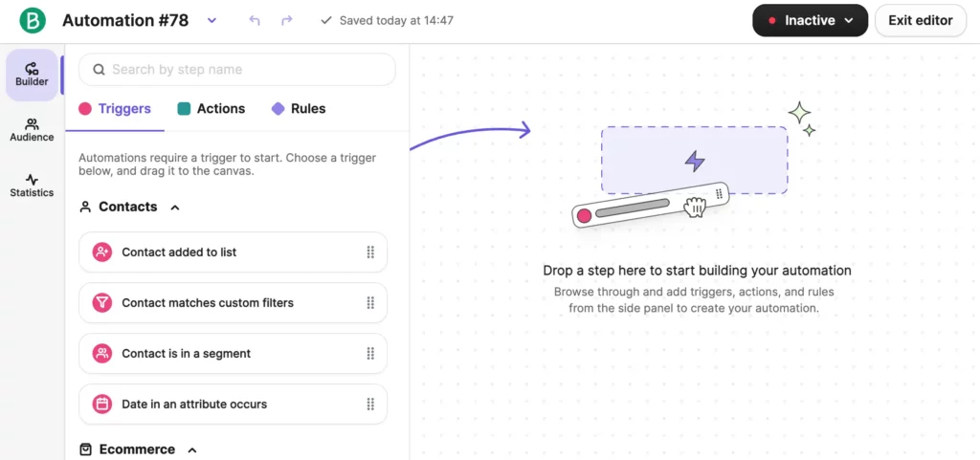Select the Triggers tab
This screenshot has height=460, width=980.
click(x=115, y=109)
